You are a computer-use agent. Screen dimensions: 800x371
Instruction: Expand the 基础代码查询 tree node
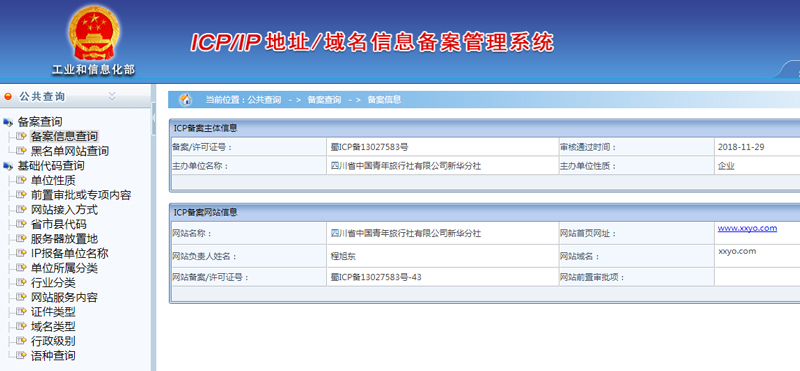51,166
